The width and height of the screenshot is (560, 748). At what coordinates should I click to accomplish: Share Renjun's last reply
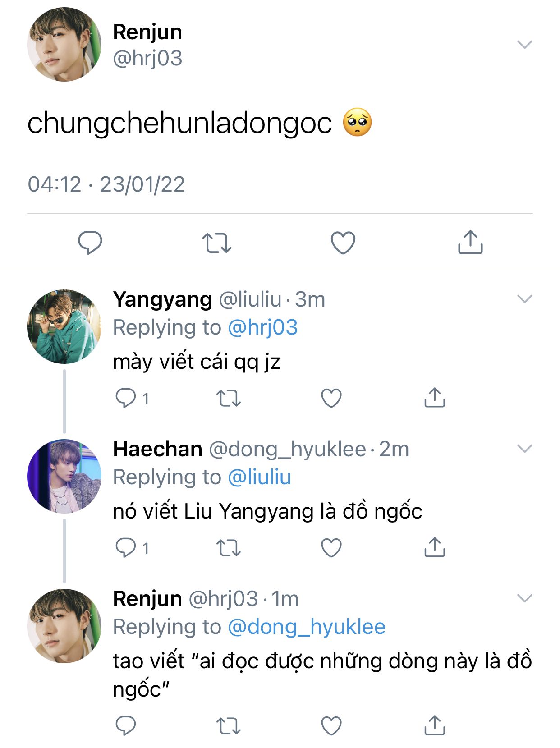coord(435,725)
